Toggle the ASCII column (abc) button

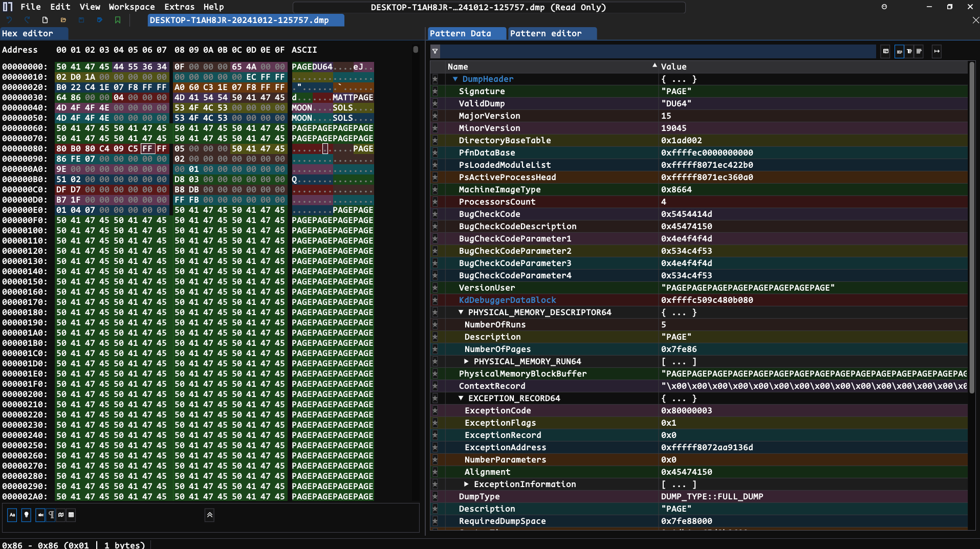[40, 515]
